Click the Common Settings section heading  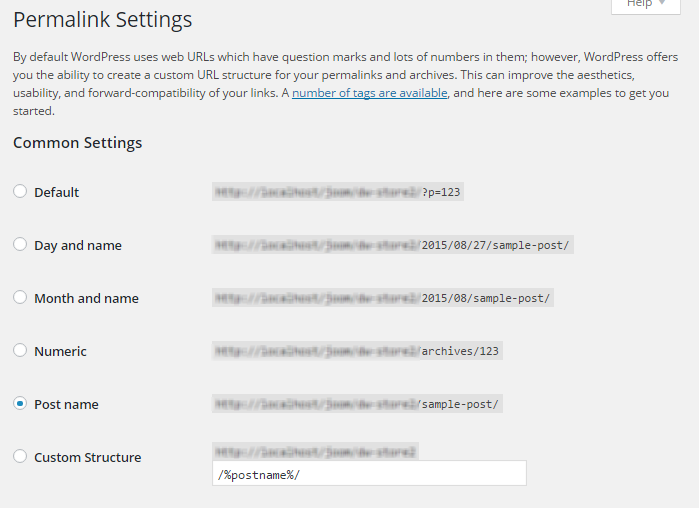[x=77, y=143]
